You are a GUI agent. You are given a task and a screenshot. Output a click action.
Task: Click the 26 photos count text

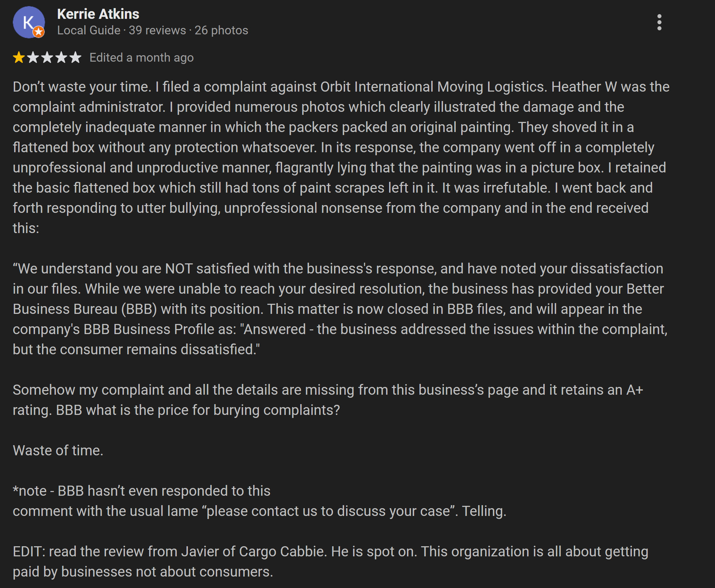click(x=222, y=31)
